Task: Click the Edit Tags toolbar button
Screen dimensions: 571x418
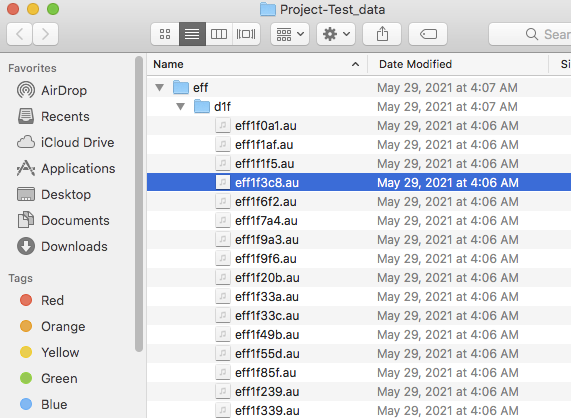Action: [428, 34]
